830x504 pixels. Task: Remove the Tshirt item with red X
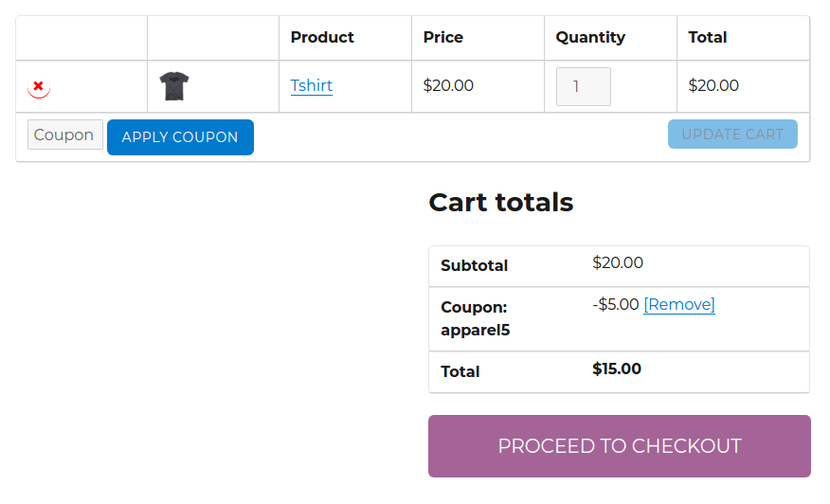point(38,86)
